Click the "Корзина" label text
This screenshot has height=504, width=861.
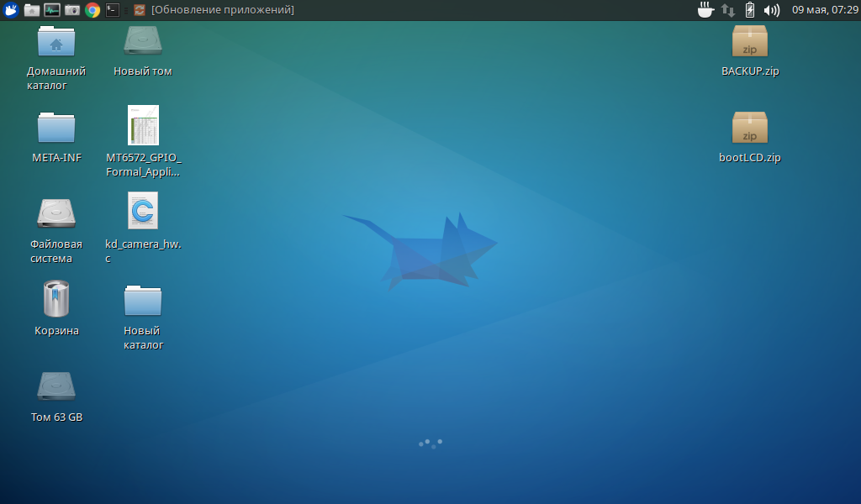56,330
